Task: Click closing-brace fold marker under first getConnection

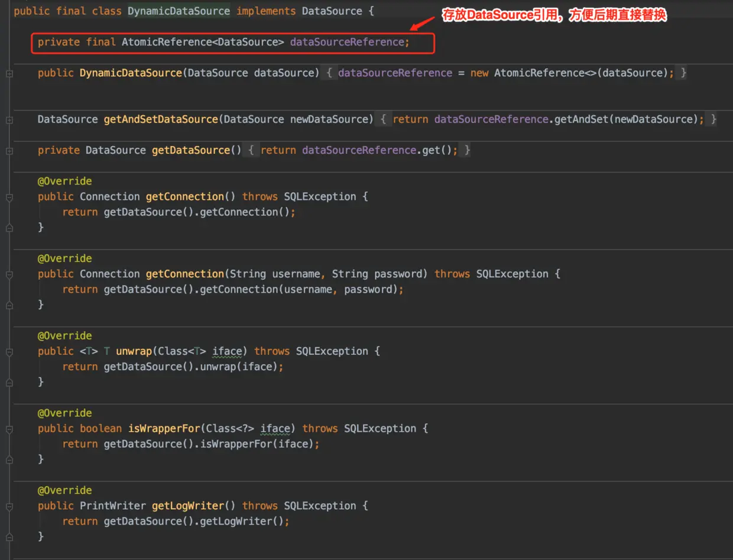Action: coord(8,227)
